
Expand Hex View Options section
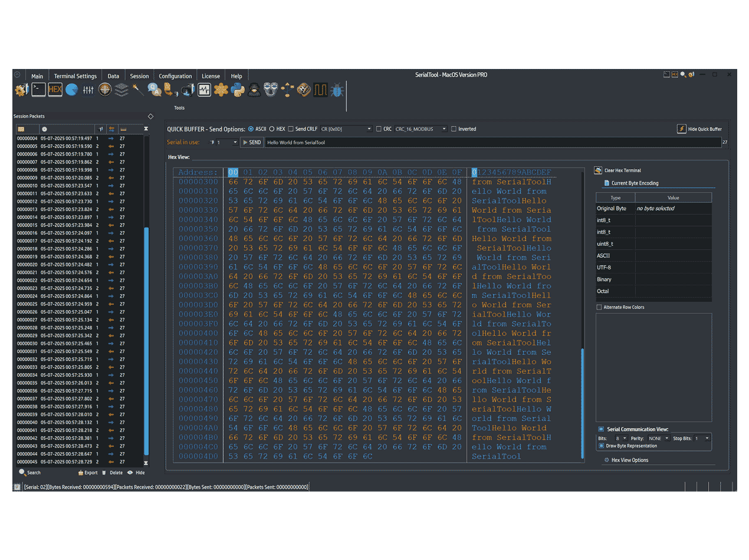click(x=627, y=460)
